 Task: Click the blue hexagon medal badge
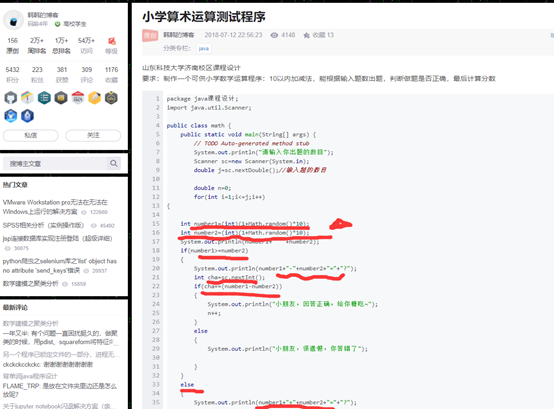pyautogui.click(x=28, y=115)
